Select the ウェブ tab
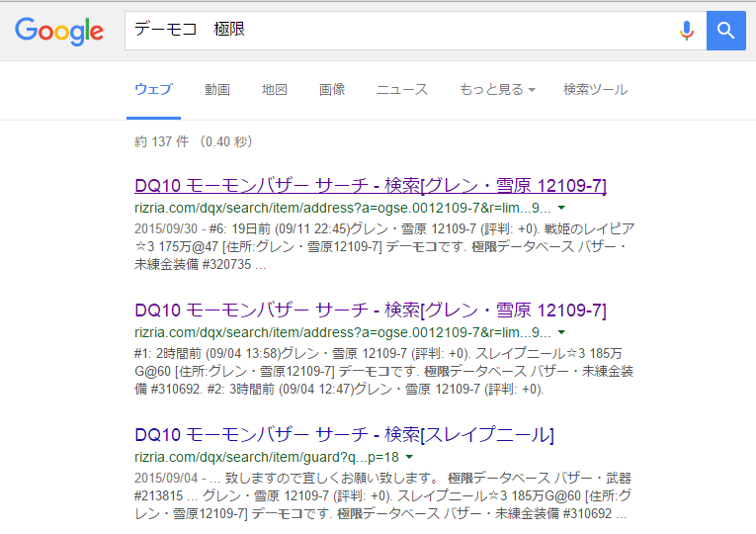This screenshot has height=534, width=756. (153, 90)
